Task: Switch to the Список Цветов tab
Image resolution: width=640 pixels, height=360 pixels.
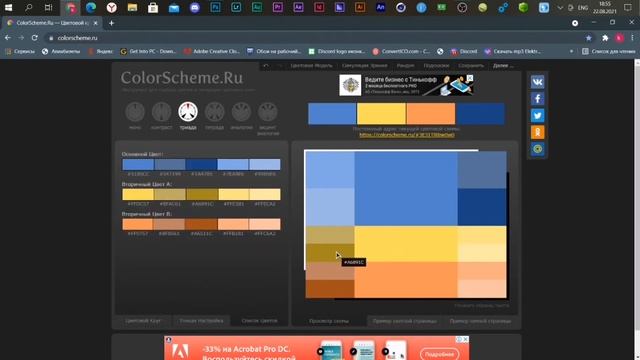Action: 259,321
